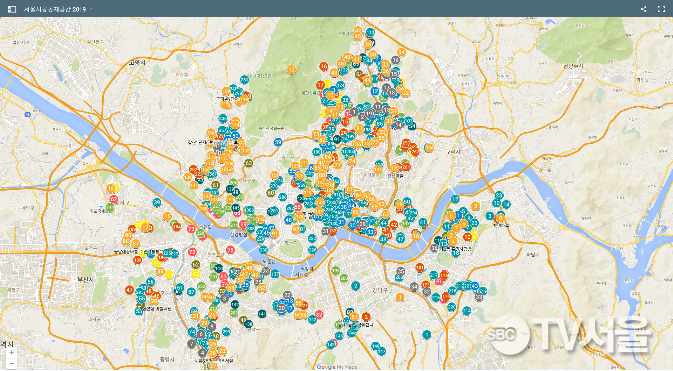The image size is (673, 371).
Task: Select the orange marker 24 at the northern cluster top
Action: 401,52
